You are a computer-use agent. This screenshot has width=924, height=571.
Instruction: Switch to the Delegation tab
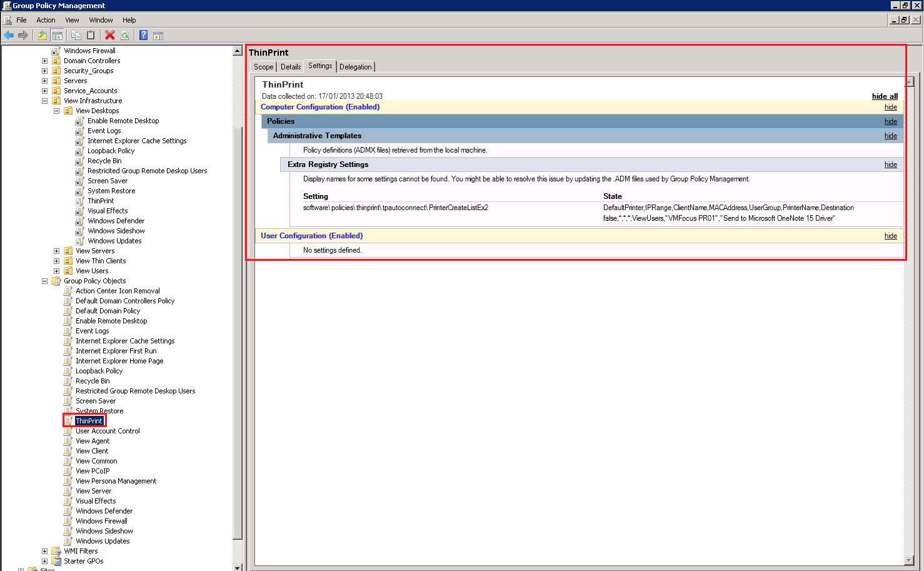pyautogui.click(x=355, y=67)
